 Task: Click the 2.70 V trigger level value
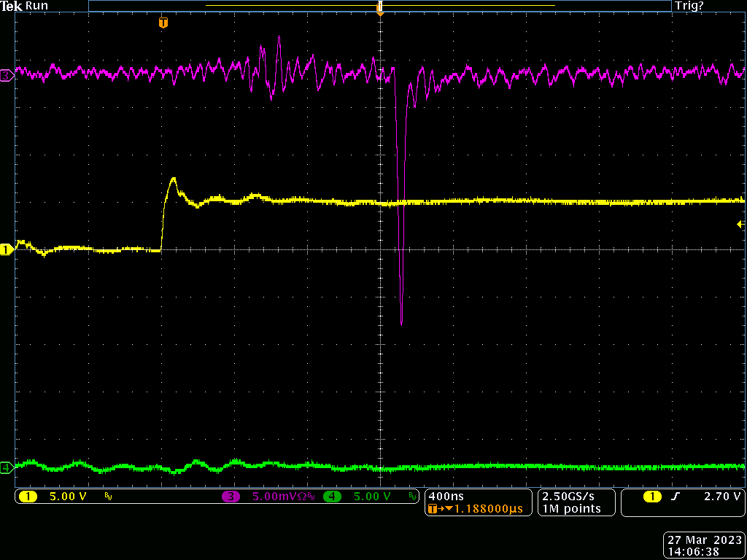[x=722, y=497]
